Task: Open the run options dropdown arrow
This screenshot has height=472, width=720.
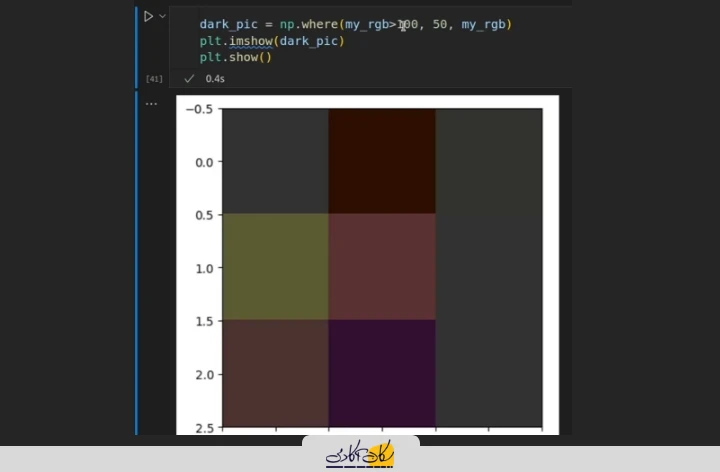Action: click(162, 16)
